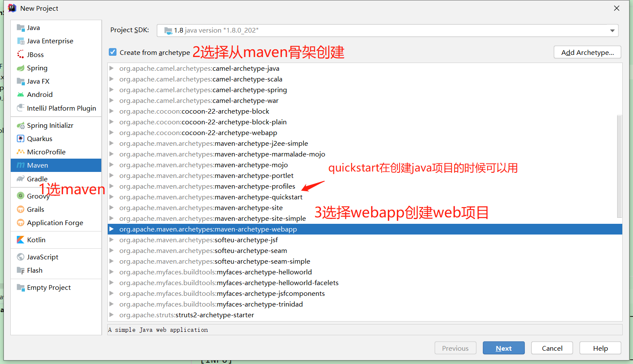Select maven-archetype-profiles archetype
Viewport: 633px width, 364px height.
(365, 186)
